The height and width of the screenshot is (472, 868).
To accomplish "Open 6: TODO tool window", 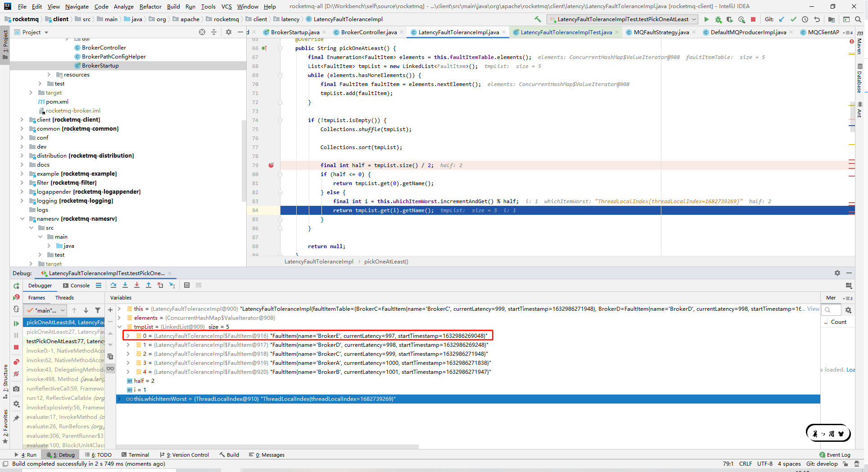I will coord(98,455).
